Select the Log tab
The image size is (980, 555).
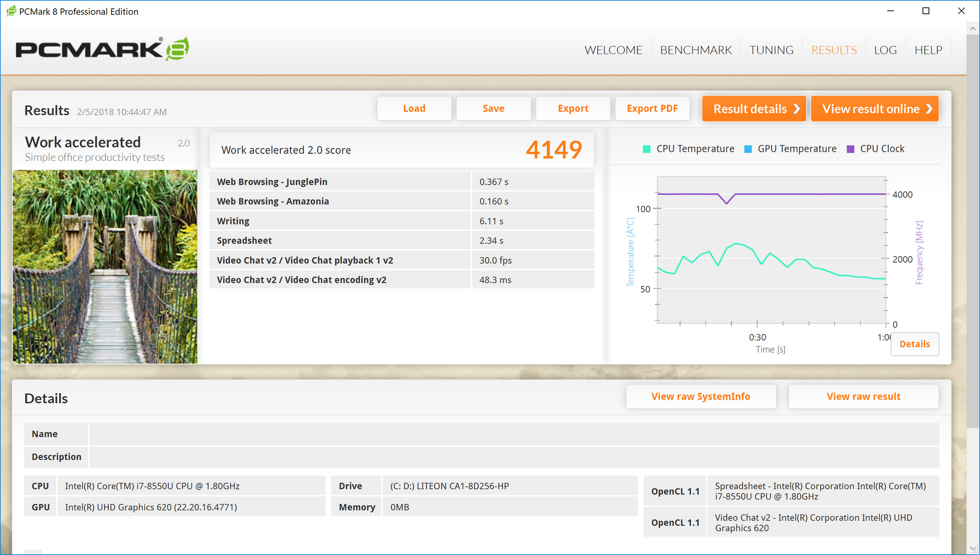[885, 50]
